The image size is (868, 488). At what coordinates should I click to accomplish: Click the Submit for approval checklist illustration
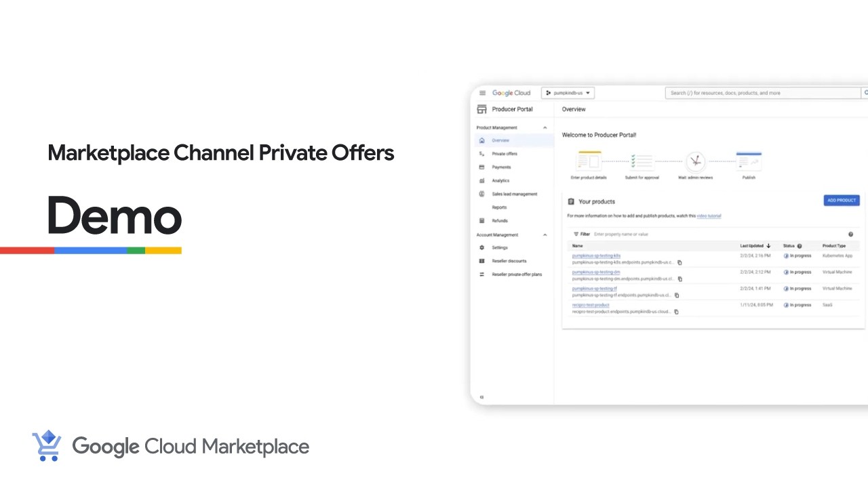tap(642, 161)
